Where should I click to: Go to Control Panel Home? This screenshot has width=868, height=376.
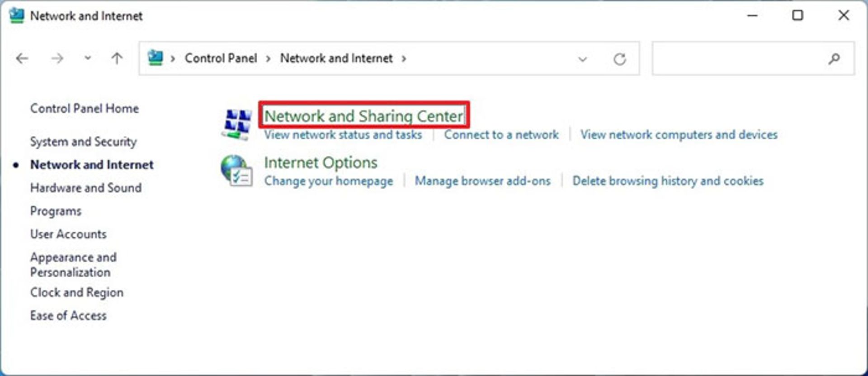click(x=84, y=109)
